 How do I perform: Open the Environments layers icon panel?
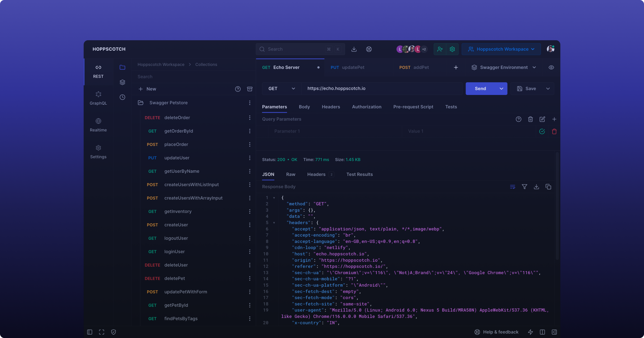122,82
